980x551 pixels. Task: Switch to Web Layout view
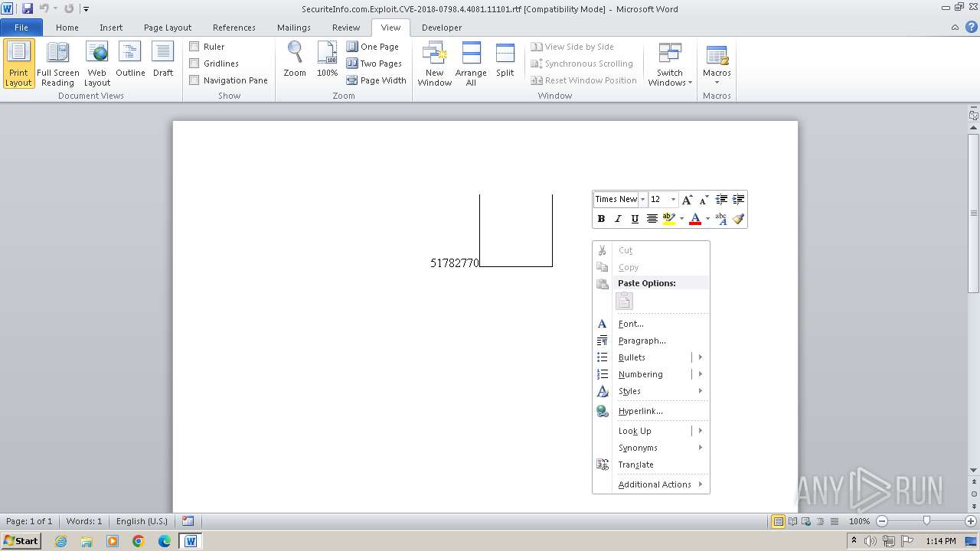click(97, 64)
